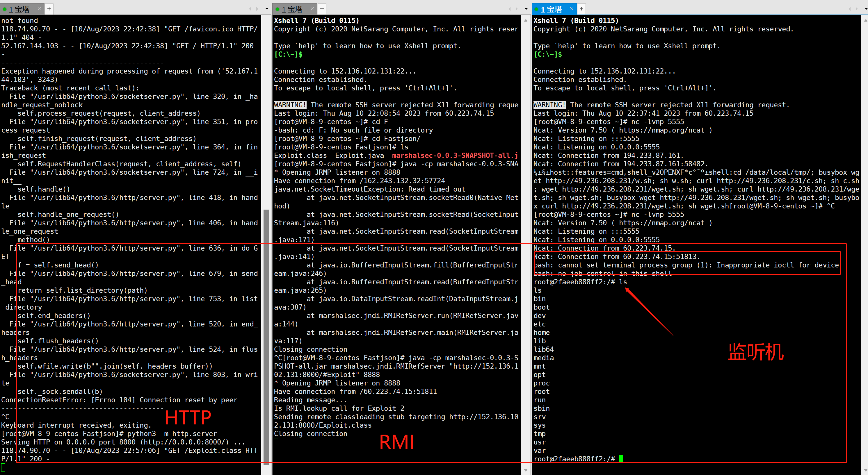The height and width of the screenshot is (475, 868).
Task: Open a new session tab with the + in the right pane
Action: click(581, 9)
